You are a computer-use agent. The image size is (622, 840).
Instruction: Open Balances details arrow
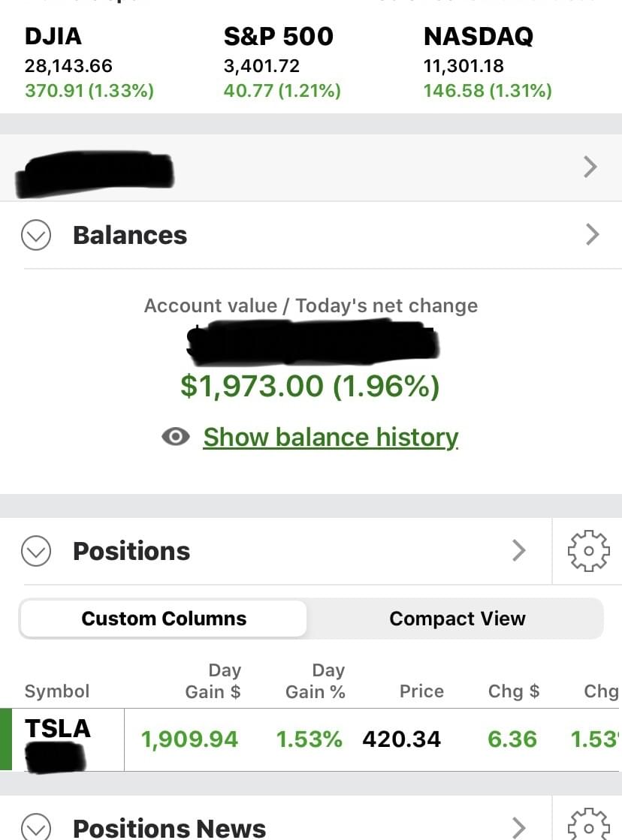click(x=592, y=235)
